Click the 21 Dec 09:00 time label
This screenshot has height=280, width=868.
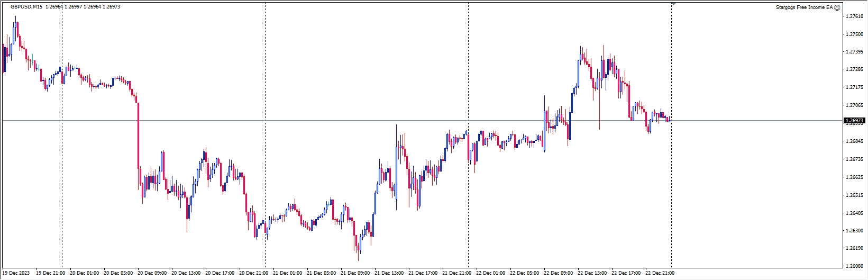[355, 273]
